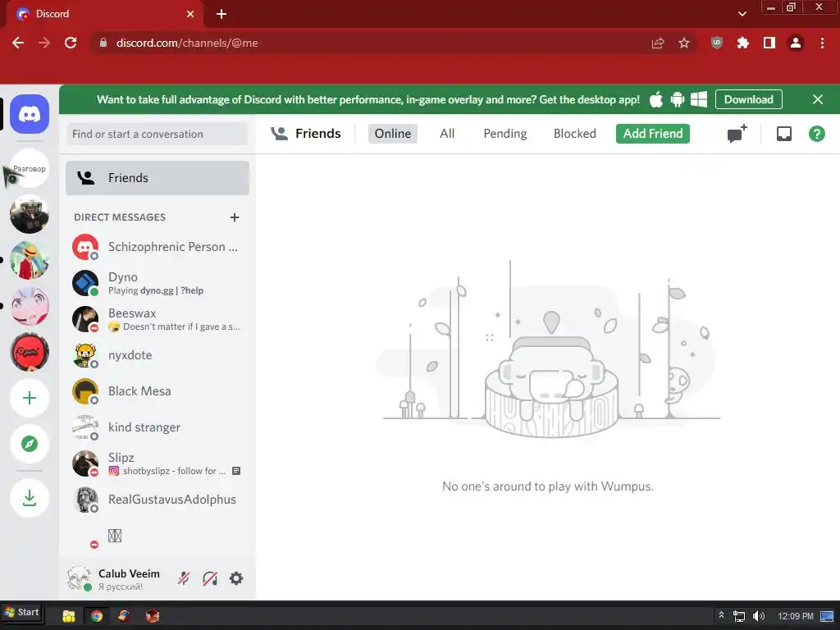Open DM with kind stranger
This screenshot has height=630, width=840.
157,427
